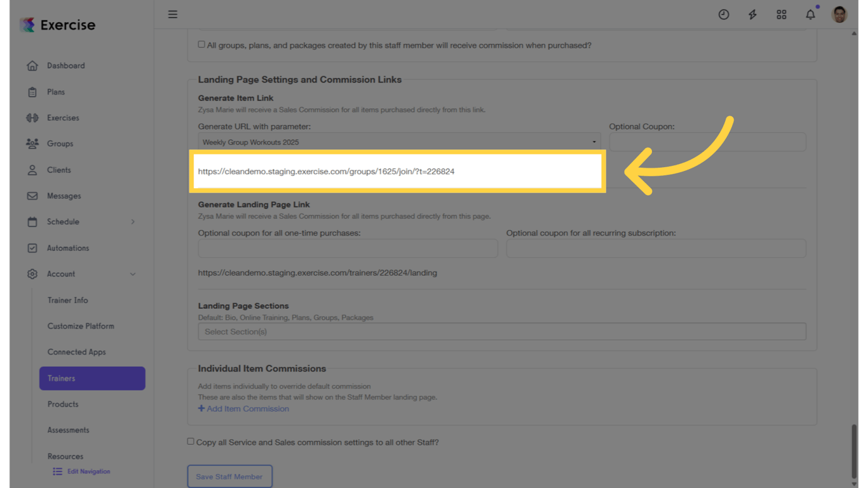Click the Save Staff Member button

click(229, 477)
